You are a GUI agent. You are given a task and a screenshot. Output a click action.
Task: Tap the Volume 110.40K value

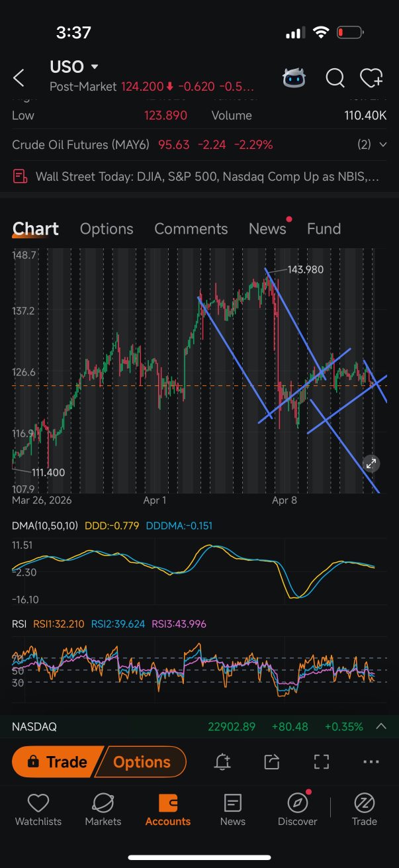pos(365,115)
